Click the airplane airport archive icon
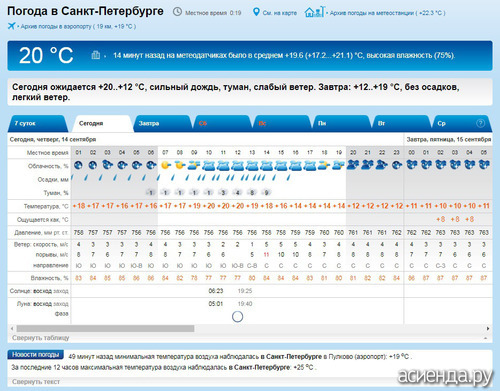The width and height of the screenshot is (500, 391). tap(12, 26)
